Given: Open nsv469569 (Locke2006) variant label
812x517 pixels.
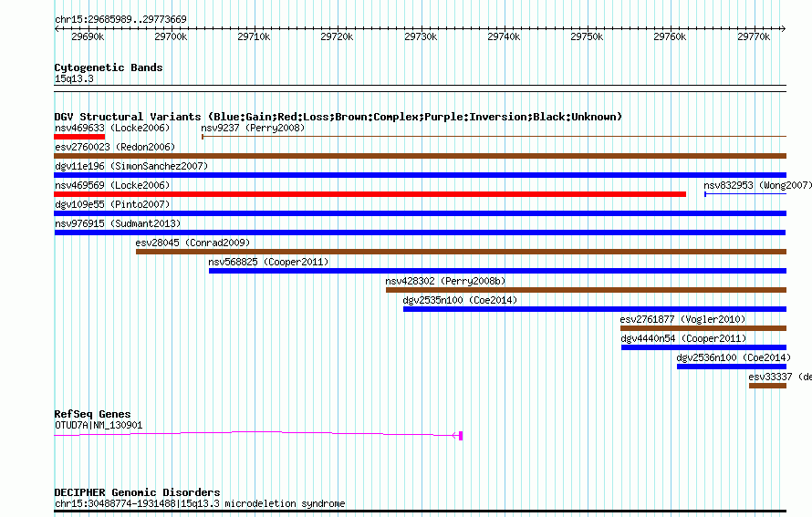Looking at the screenshot, I should coord(112,185).
